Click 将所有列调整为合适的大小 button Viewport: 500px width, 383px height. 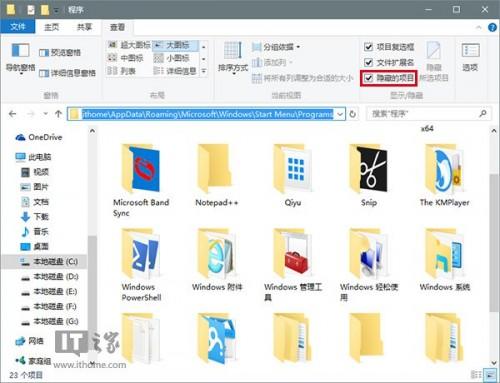(303, 78)
